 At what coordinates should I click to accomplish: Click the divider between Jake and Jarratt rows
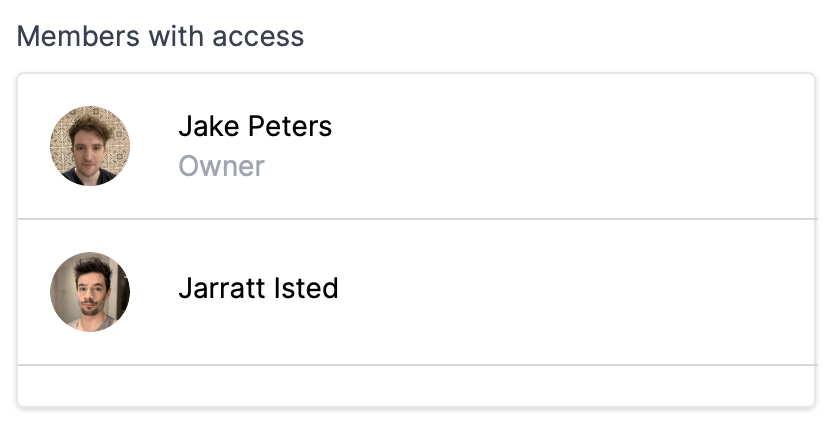[x=416, y=219]
